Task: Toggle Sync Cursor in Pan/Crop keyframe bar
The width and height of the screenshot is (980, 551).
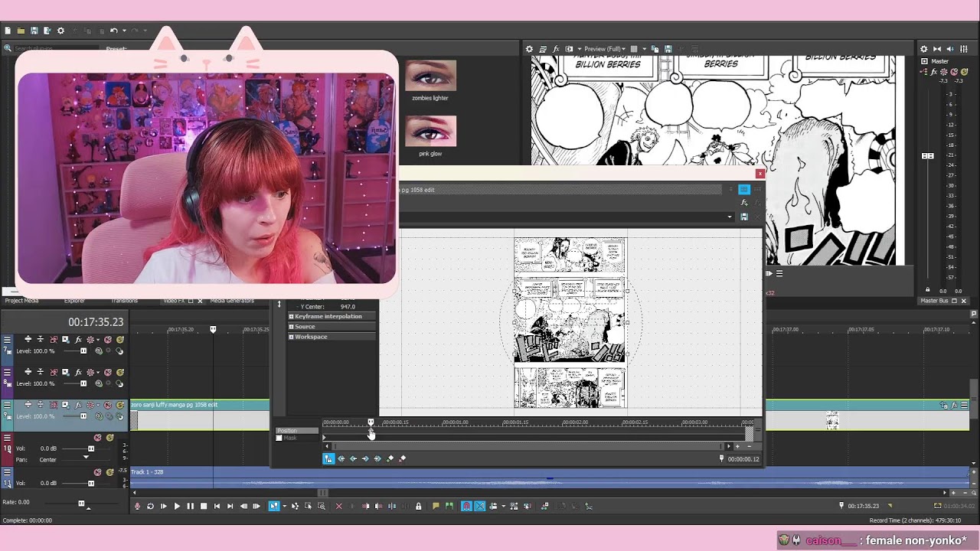Action: [x=328, y=458]
